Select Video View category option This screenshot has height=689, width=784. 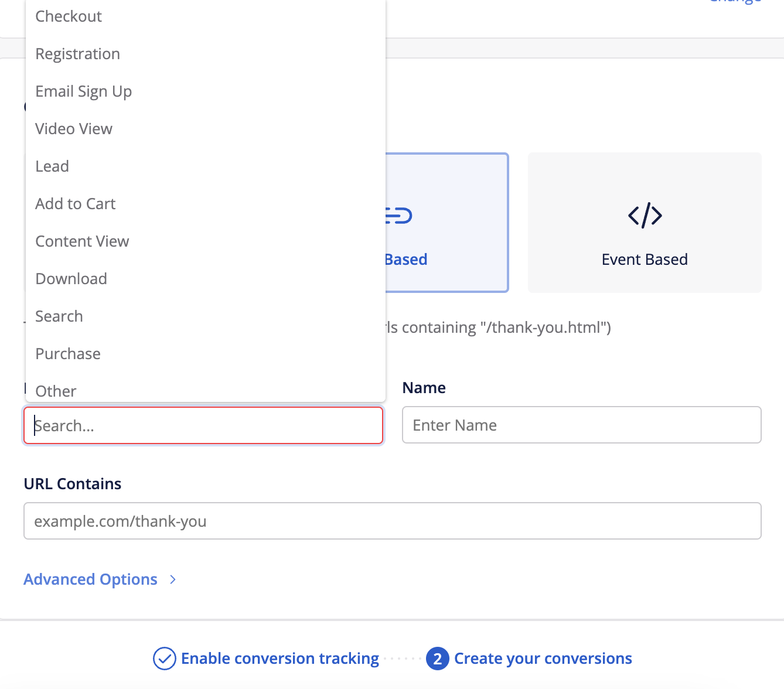click(x=73, y=129)
